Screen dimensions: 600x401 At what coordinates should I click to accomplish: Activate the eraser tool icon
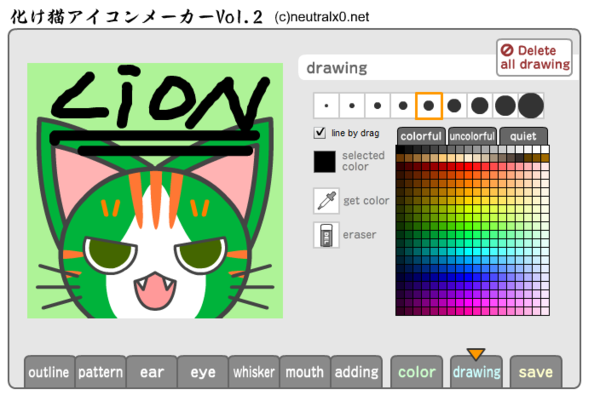pos(326,235)
